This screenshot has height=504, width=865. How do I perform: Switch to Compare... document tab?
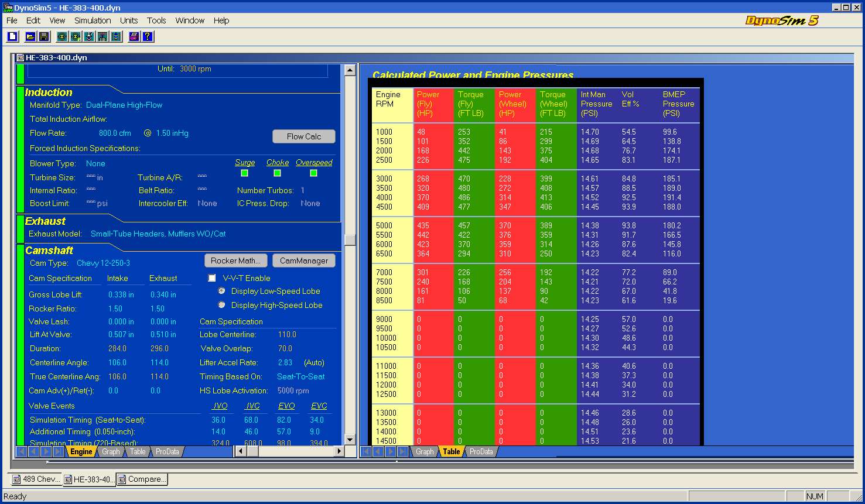(142, 479)
